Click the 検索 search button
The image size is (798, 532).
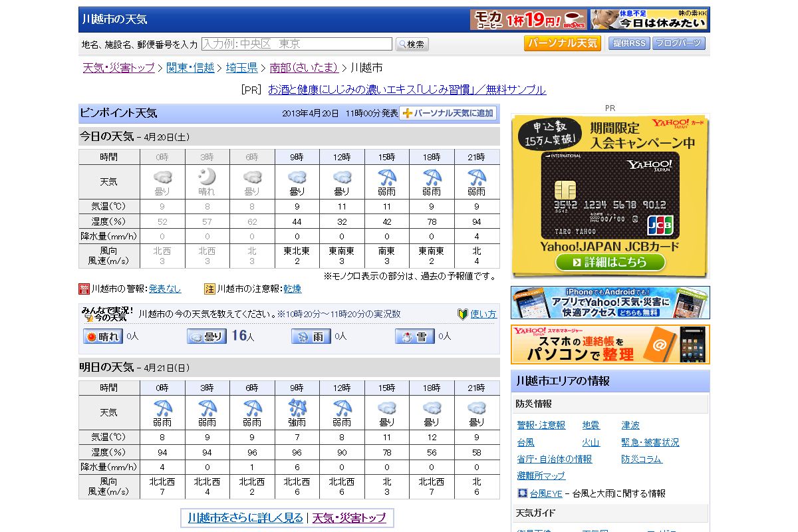tap(412, 44)
